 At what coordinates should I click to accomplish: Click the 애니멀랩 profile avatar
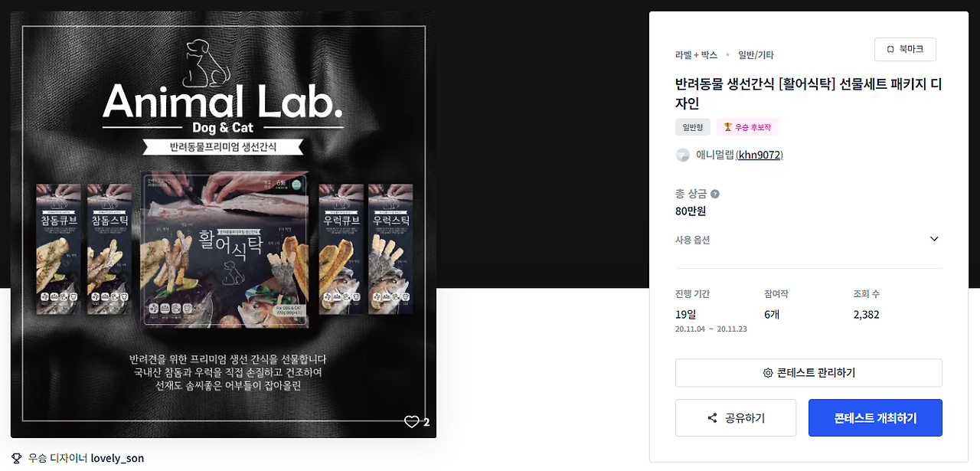[682, 155]
